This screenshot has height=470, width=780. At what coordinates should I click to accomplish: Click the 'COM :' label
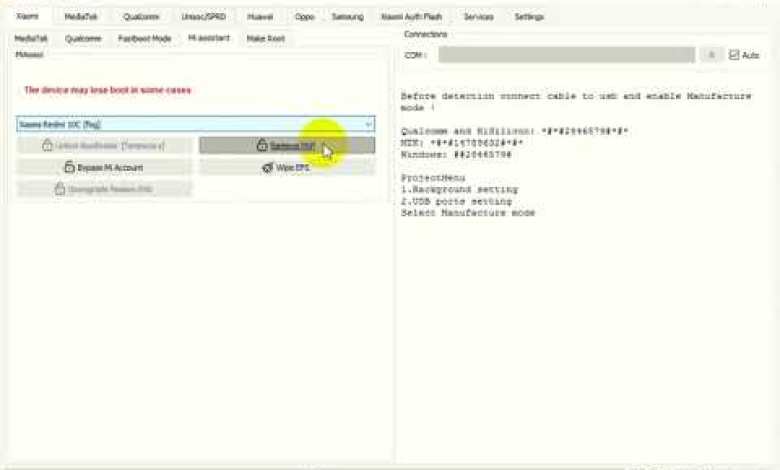(415, 55)
